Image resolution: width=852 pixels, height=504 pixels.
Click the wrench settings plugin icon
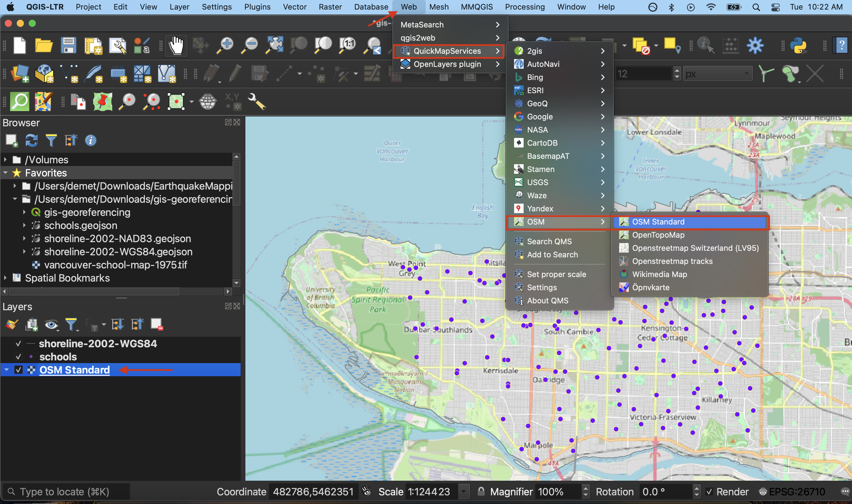click(x=256, y=102)
